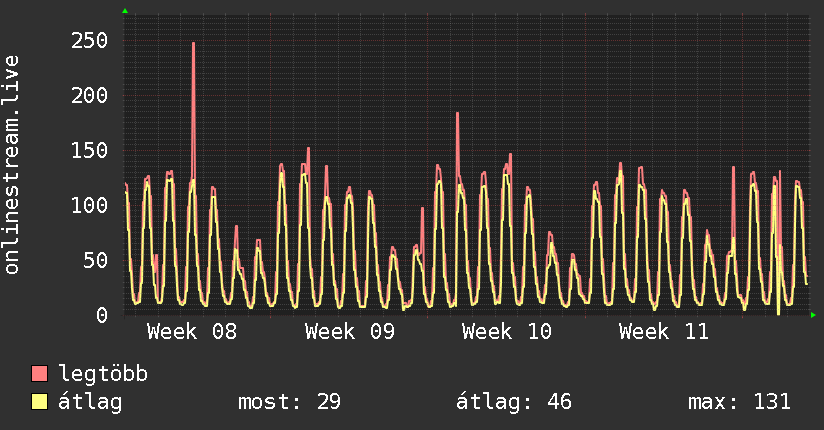Click the 'max: 131' statistic

coord(739,402)
